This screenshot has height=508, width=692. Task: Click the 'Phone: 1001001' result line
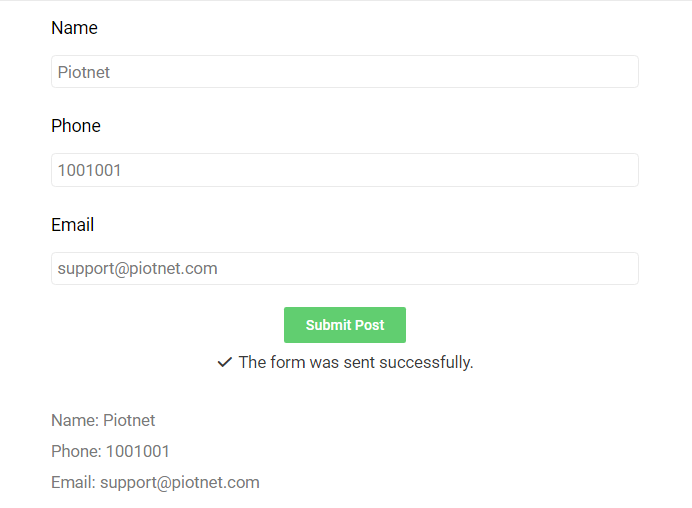(110, 451)
